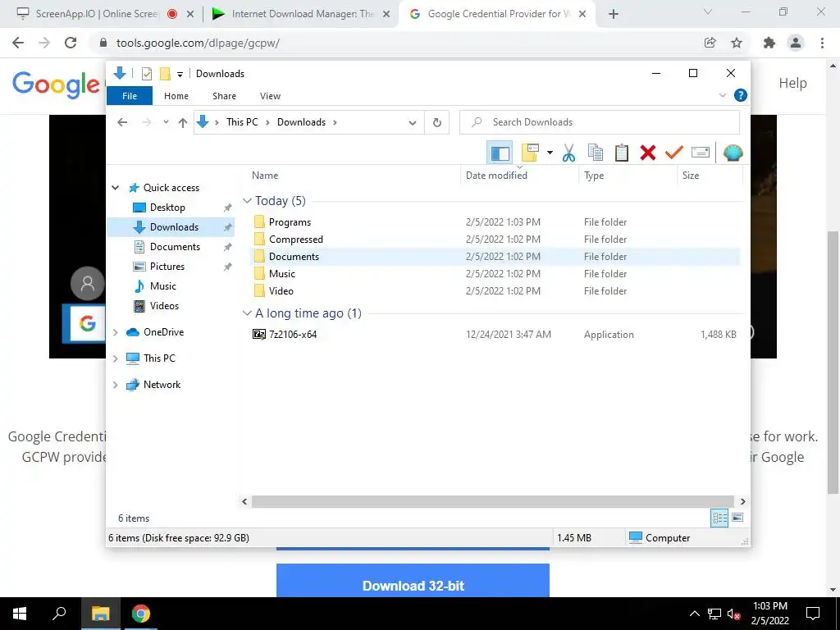
Task: Click the Rename toolbar icon
Action: pyautogui.click(x=701, y=153)
